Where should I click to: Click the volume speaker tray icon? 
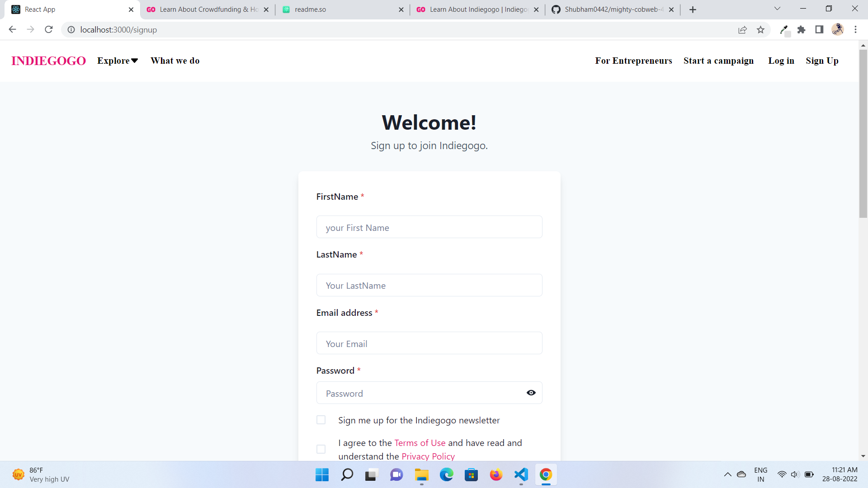(795, 474)
